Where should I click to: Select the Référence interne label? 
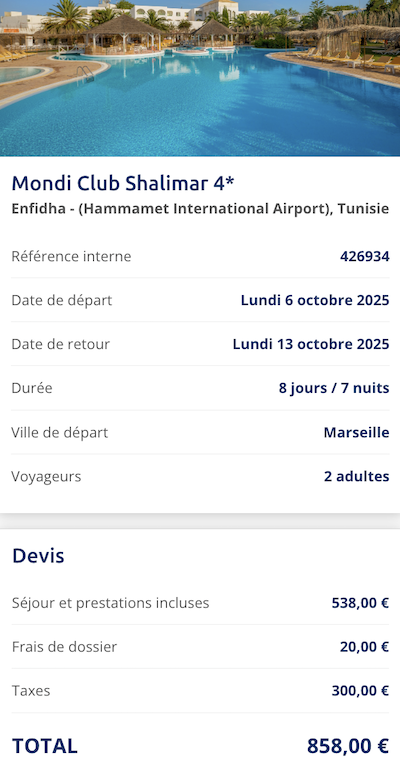[x=71, y=256]
